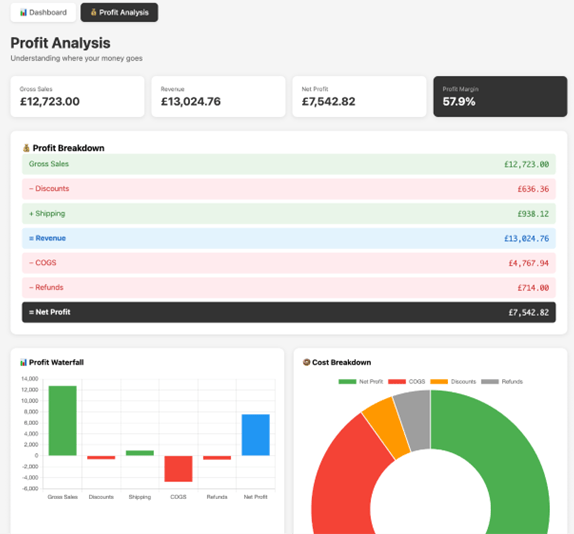The width and height of the screenshot is (574, 534).
Task: Toggle Refunds legend entry in donut chart
Action: 502,381
